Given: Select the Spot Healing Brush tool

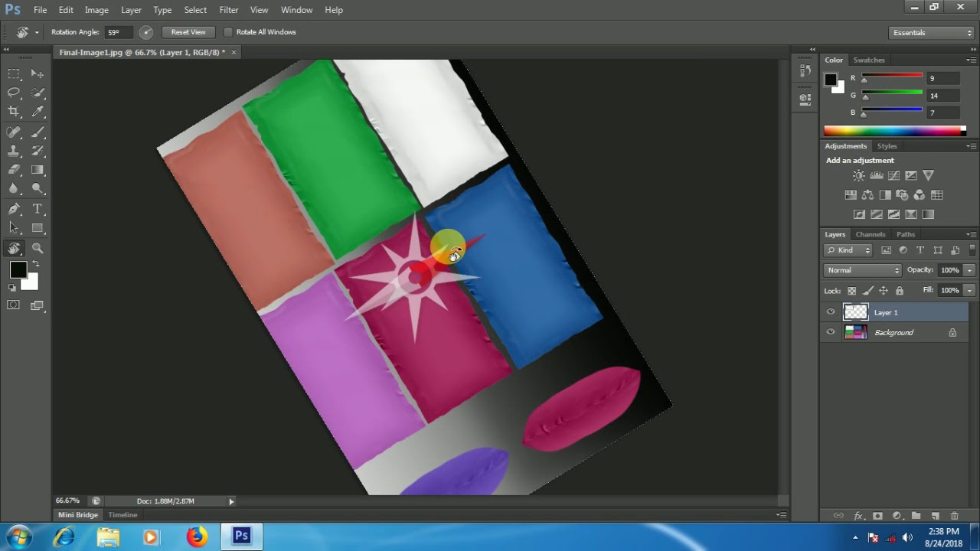Looking at the screenshot, I should click(x=14, y=132).
